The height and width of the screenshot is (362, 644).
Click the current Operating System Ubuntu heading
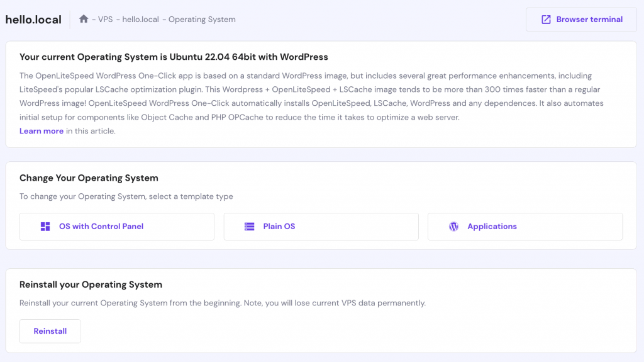click(x=174, y=57)
